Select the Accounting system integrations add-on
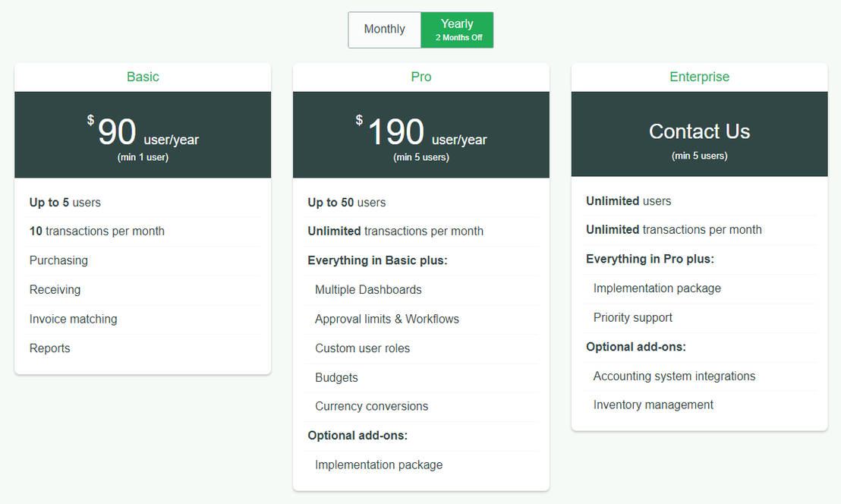The image size is (841, 504). [x=674, y=376]
